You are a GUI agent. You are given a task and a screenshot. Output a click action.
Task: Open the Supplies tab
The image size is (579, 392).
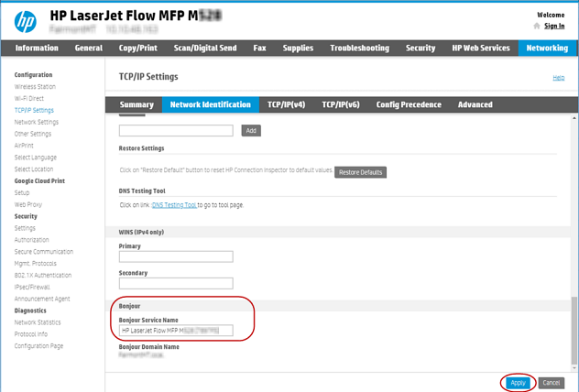(x=298, y=48)
